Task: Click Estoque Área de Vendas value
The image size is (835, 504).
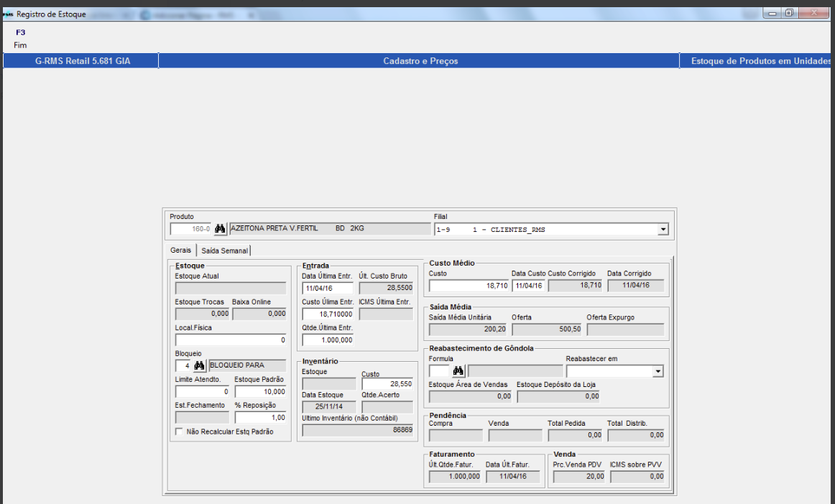Action: pos(470,396)
